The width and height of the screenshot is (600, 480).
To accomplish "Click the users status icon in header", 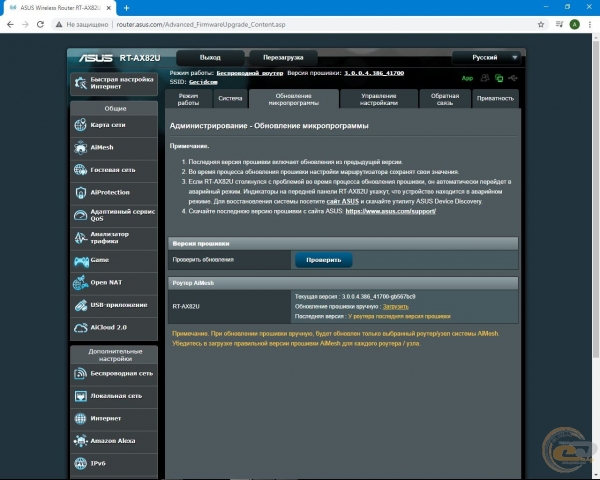I will (485, 78).
